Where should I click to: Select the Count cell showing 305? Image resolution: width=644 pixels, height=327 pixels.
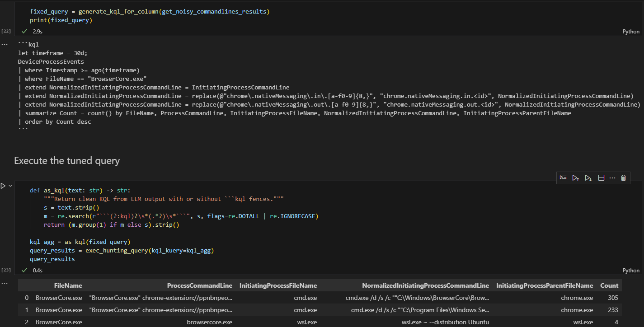tap(612, 298)
